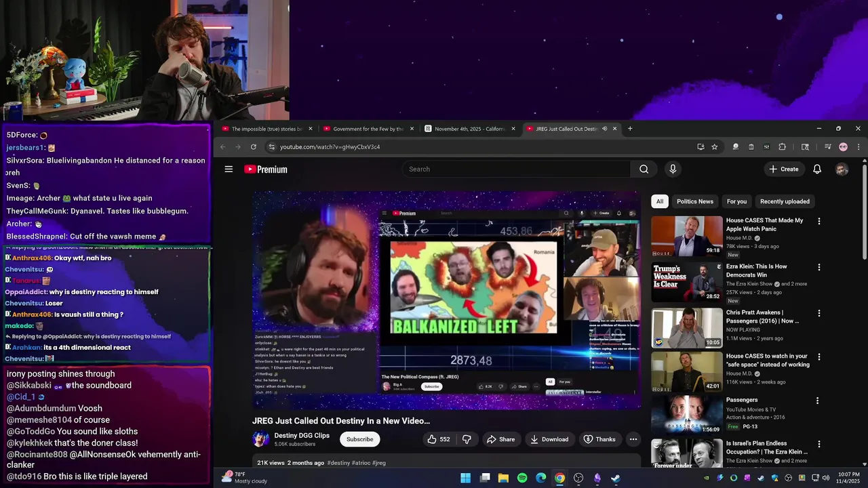Switch to 'The impossible (true) stories' tab

tap(267, 129)
